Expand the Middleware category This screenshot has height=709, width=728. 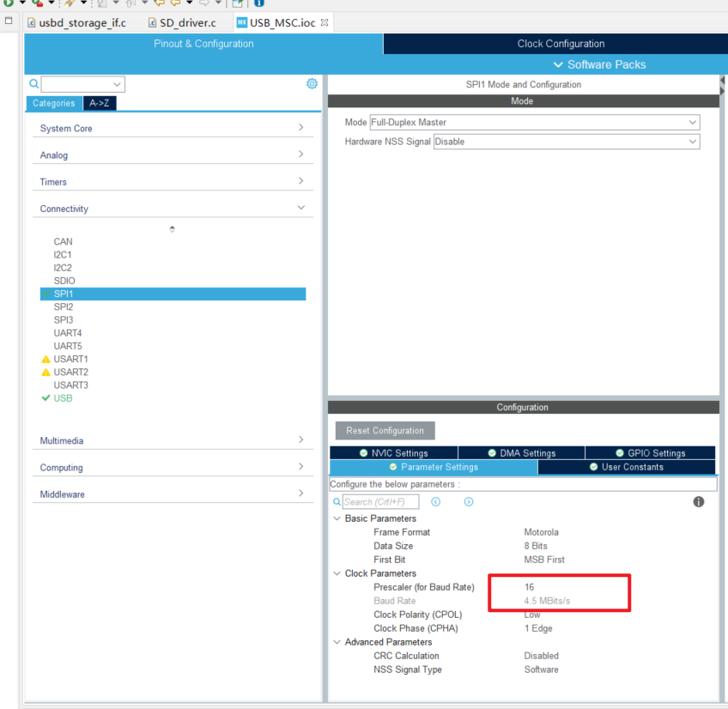[173, 494]
